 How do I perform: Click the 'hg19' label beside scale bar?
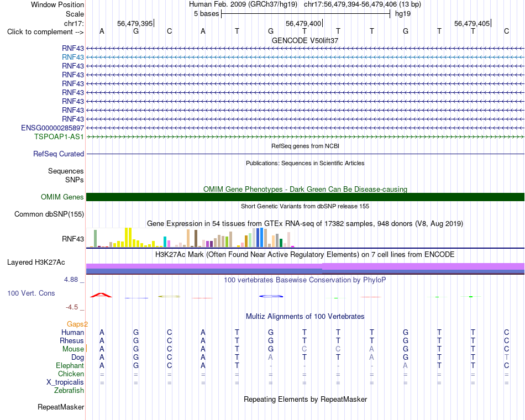(403, 14)
